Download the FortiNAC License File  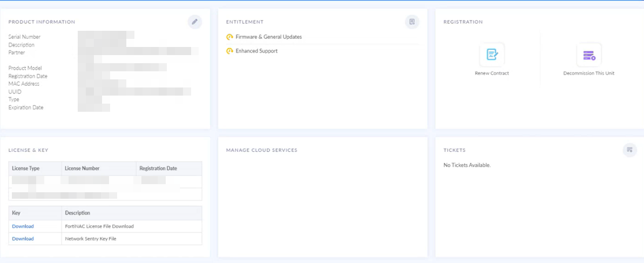23,226
